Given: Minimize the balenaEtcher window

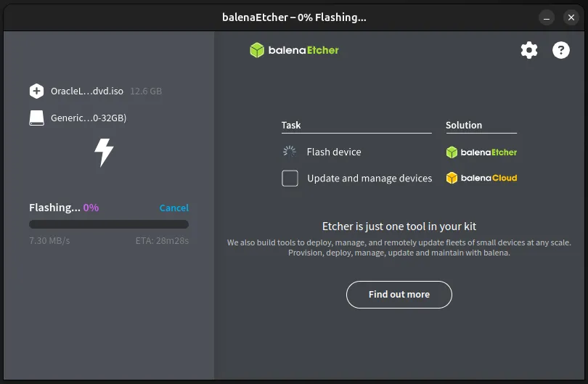Looking at the screenshot, I should coord(547,17).
